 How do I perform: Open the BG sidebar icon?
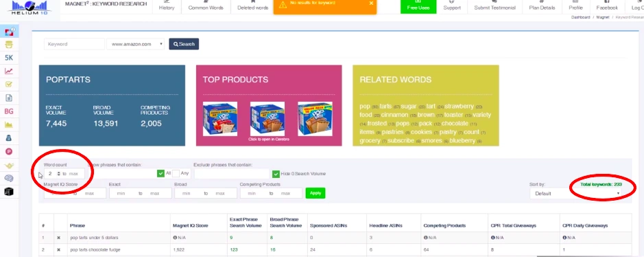click(x=9, y=111)
